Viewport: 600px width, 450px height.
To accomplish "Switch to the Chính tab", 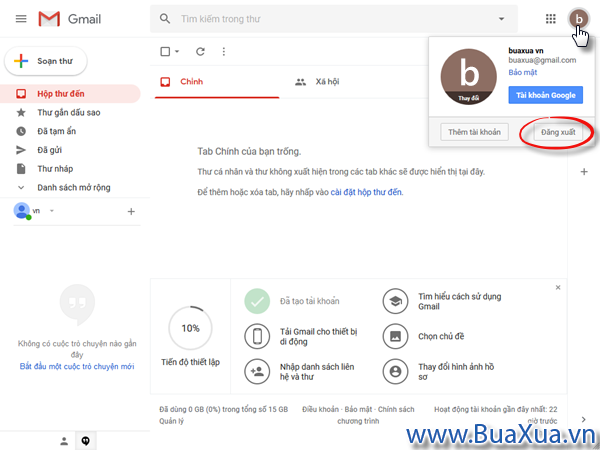I will tap(217, 82).
